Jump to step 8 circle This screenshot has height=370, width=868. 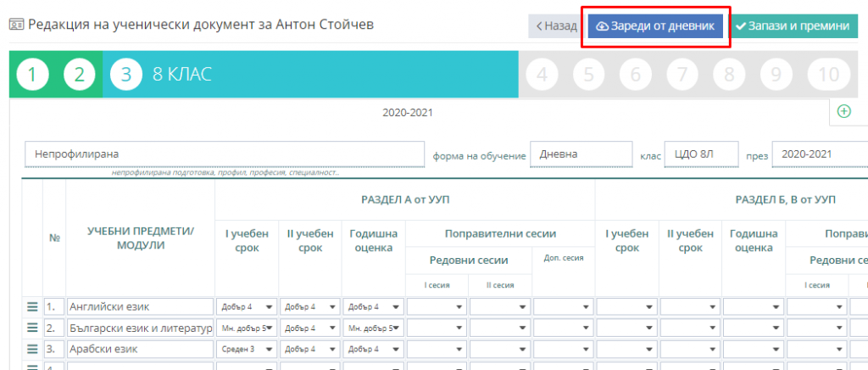(x=729, y=75)
